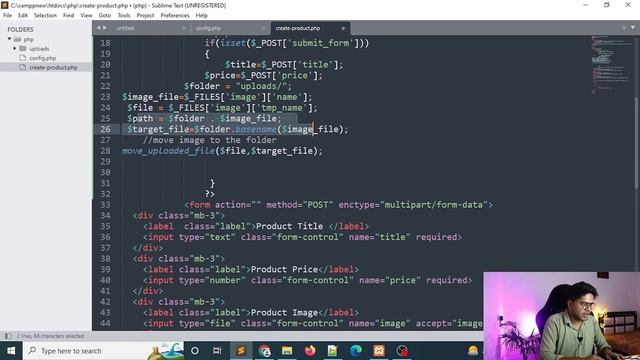The image size is (640, 360).
Task: Click line number 33 in the gutter
Action: (105, 204)
